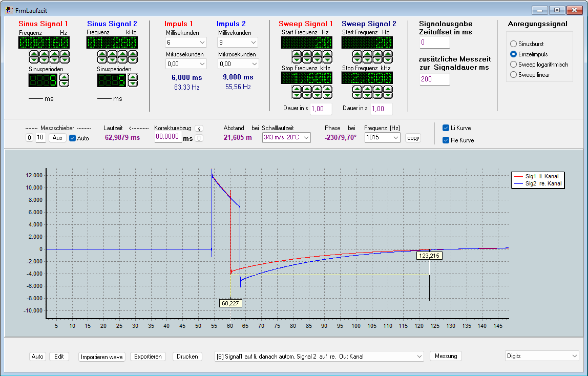The image size is (588, 376).
Task: Open the signal output mode dropdown
Action: click(320, 357)
